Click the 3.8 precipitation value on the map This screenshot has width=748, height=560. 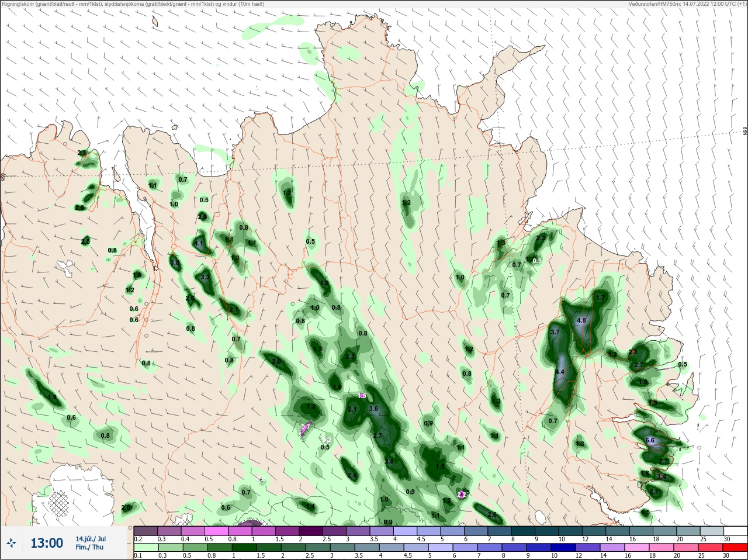[x=174, y=262]
